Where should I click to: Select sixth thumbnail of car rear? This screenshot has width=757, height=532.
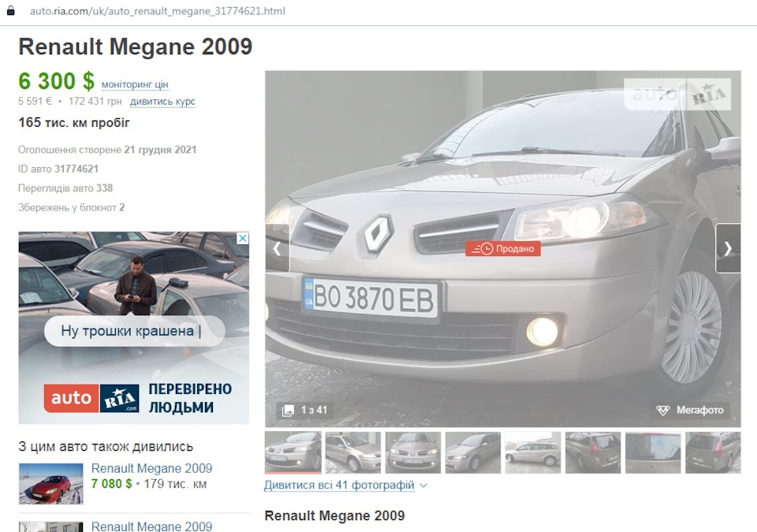[593, 452]
